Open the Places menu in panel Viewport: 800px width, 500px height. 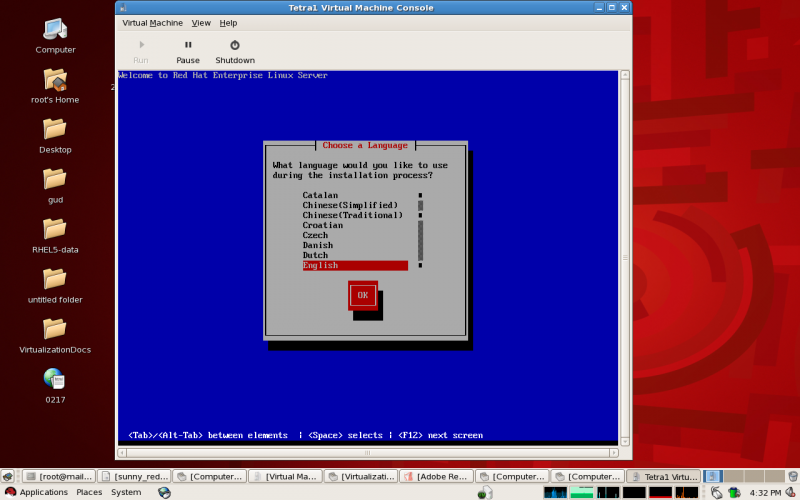pyautogui.click(x=89, y=492)
